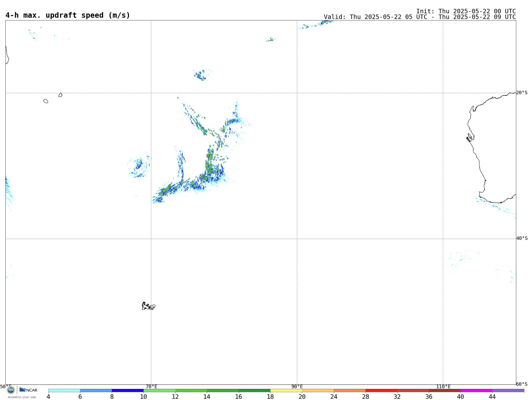Click the 60°S latitude label

[522, 384]
